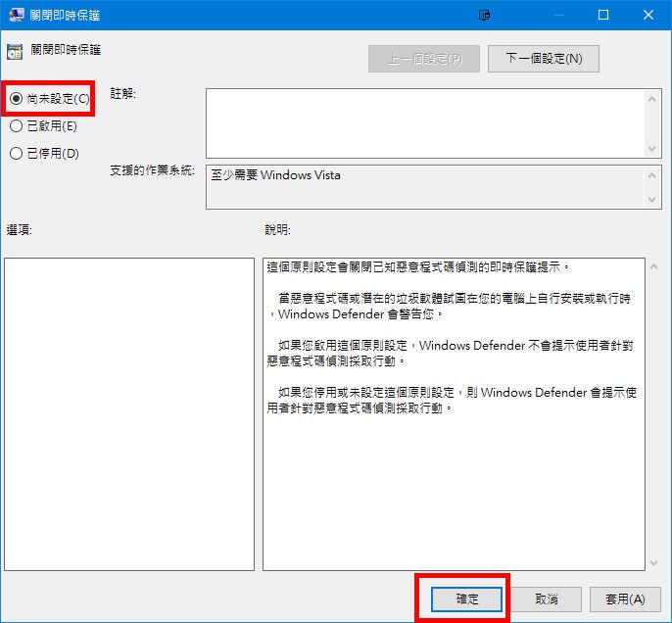Click supported OS box scroll up arrow
The height and width of the screenshot is (623, 672).
pyautogui.click(x=651, y=175)
